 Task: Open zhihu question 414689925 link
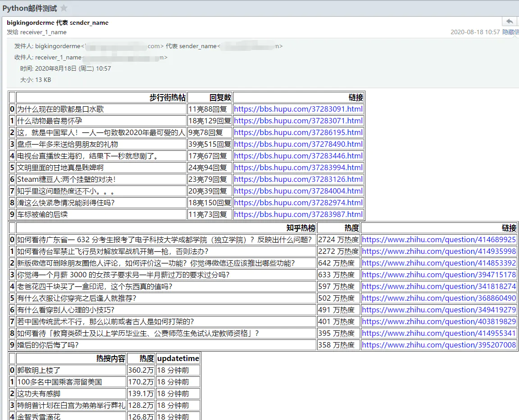(439, 240)
